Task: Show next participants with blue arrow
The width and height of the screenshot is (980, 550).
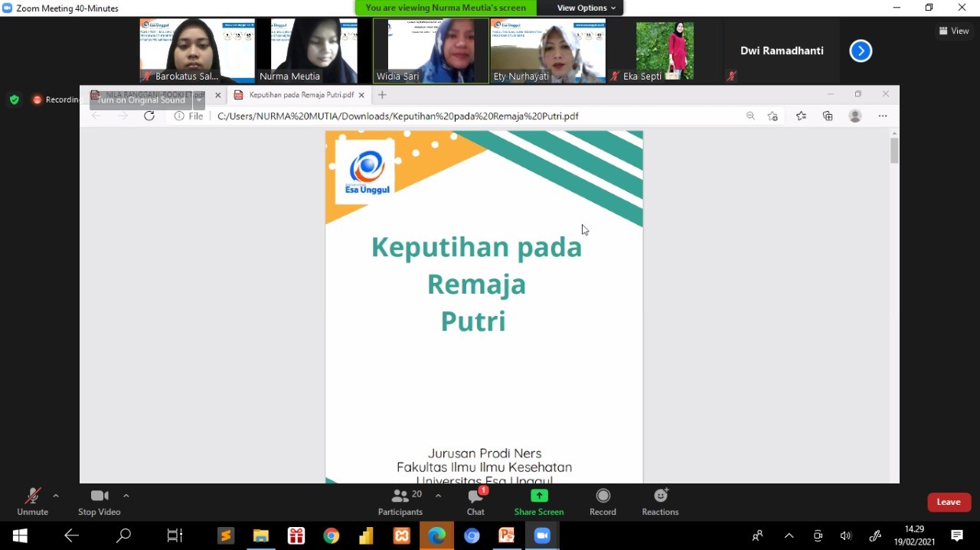Action: coord(861,51)
